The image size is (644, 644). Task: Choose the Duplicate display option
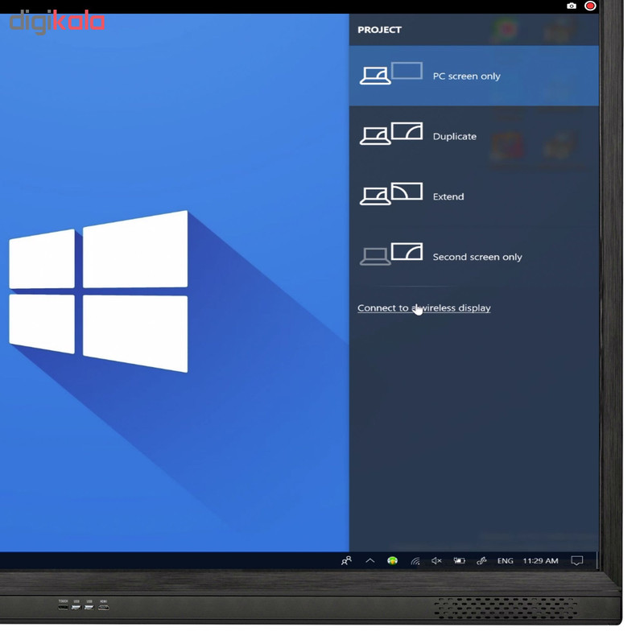[474, 136]
